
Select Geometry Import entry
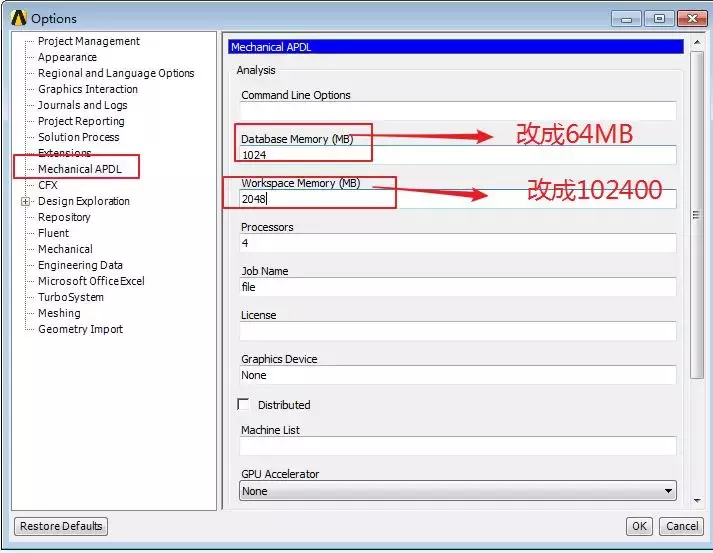coord(80,329)
